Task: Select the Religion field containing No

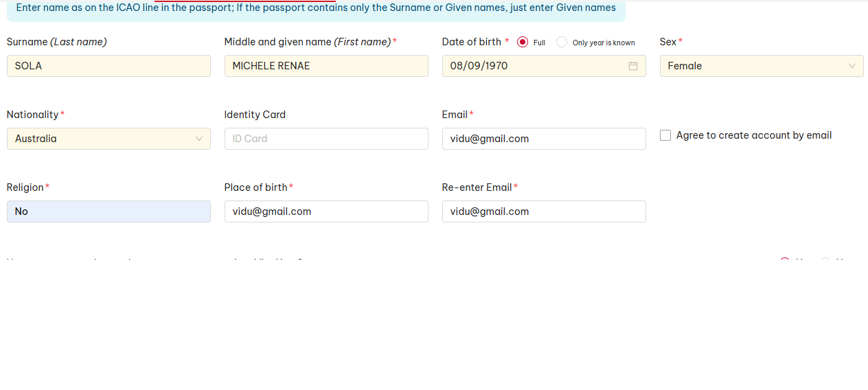Action: click(108, 211)
